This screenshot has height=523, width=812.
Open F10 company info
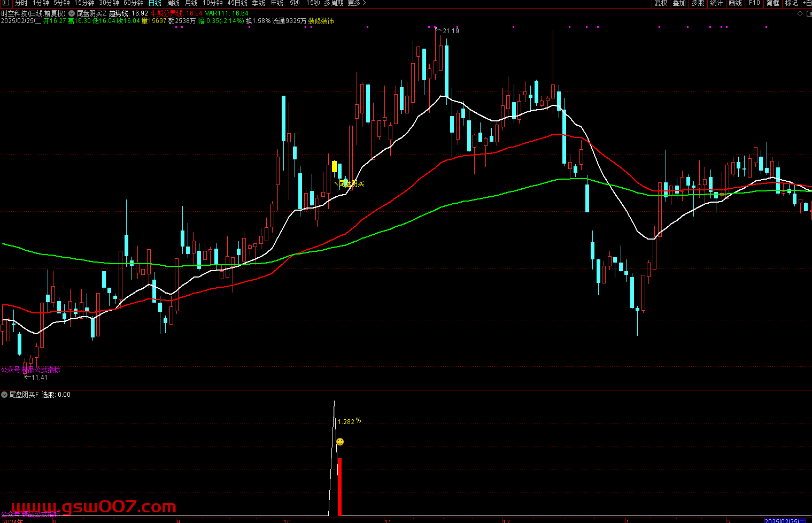754,3
